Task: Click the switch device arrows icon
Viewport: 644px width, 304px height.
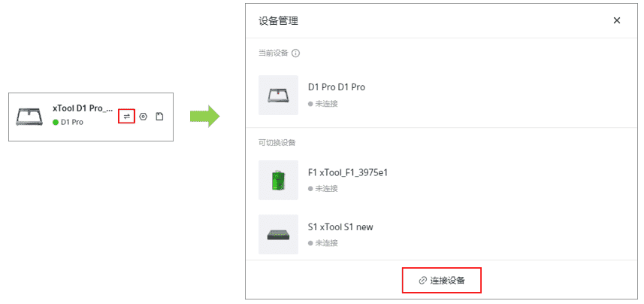Action: [126, 117]
